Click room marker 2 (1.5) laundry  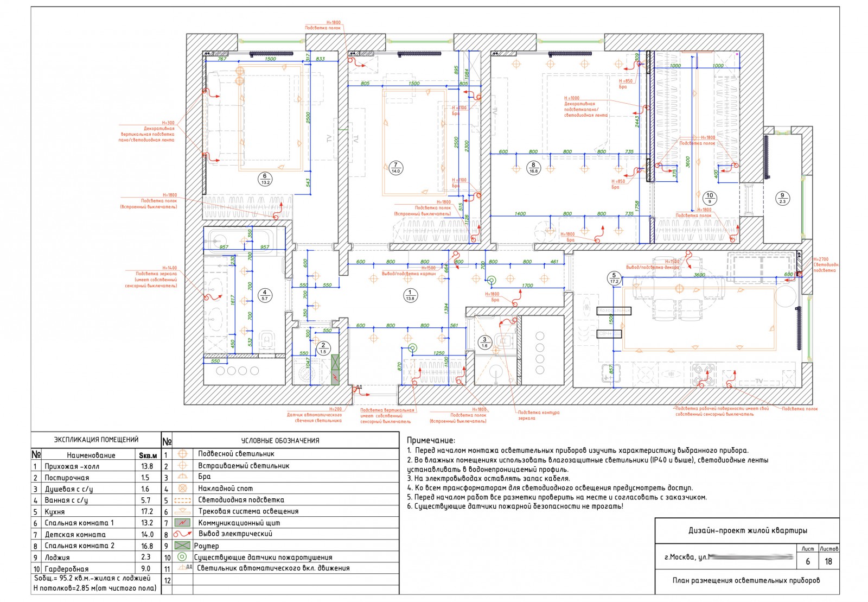pyautogui.click(x=323, y=348)
